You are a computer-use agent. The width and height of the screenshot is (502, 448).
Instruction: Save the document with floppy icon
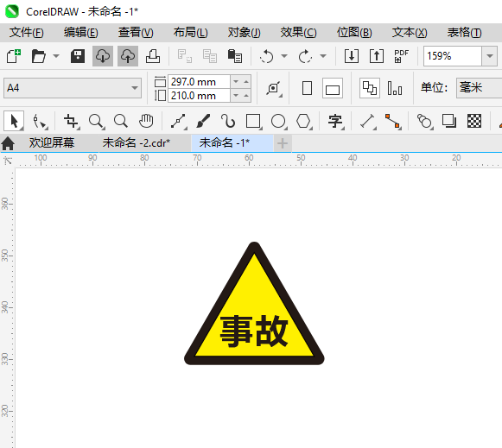pos(78,56)
